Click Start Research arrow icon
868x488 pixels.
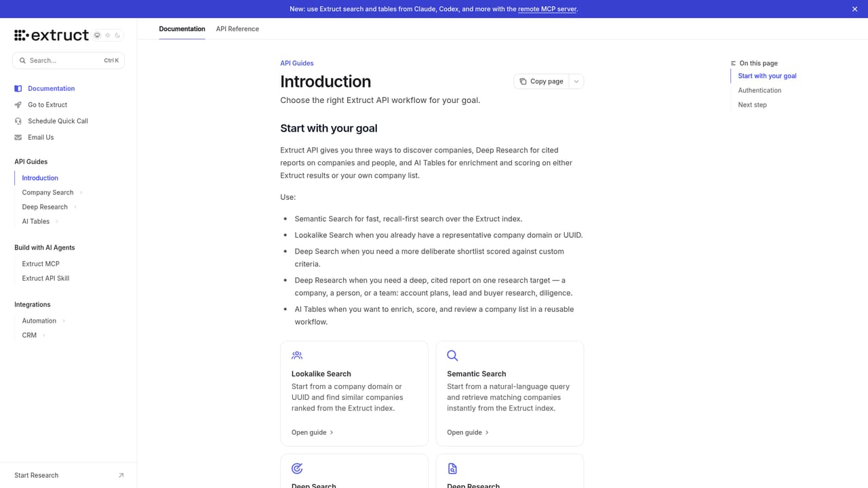121,475
